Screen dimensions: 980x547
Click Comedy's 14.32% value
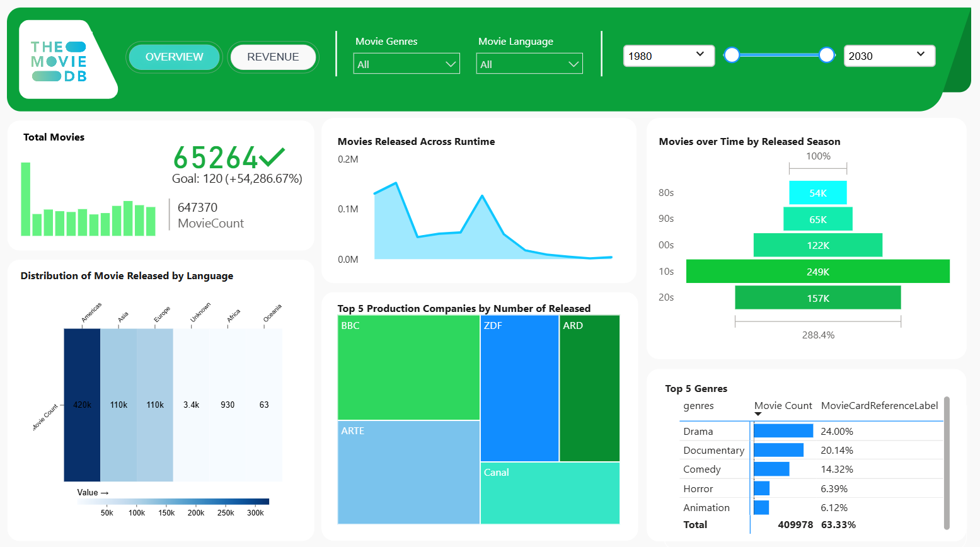837,469
